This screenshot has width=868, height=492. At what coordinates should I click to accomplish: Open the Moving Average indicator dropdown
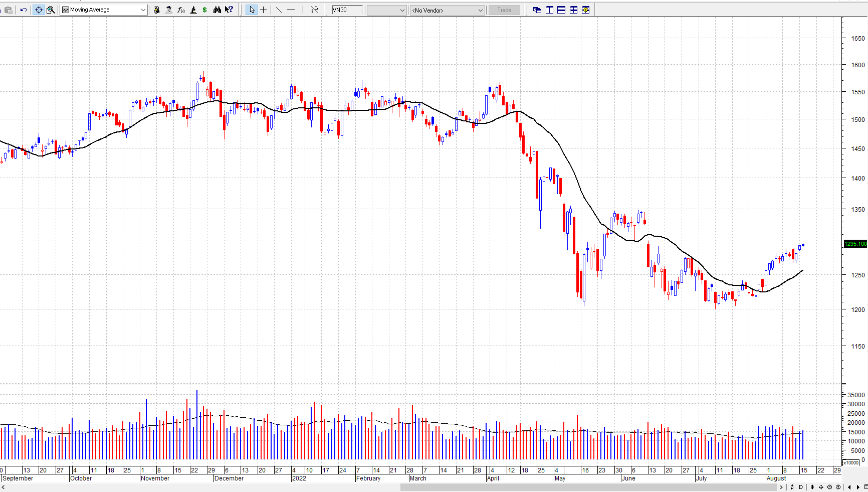(104, 10)
